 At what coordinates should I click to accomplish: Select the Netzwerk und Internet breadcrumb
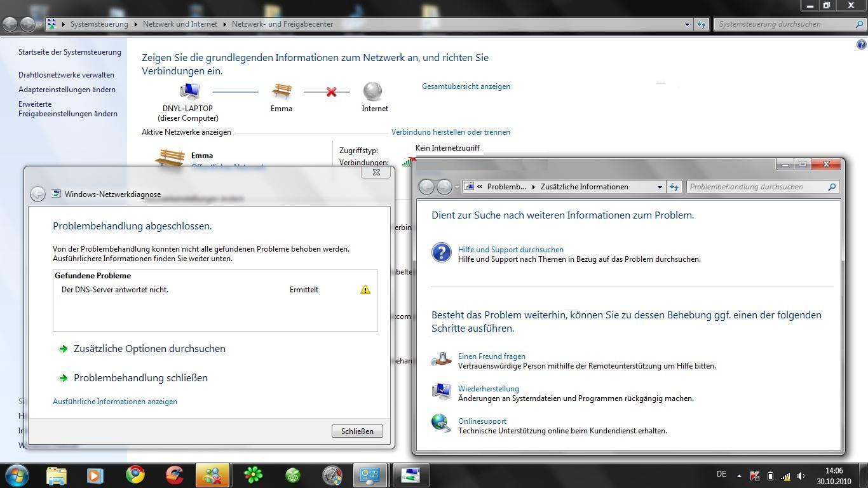[180, 24]
